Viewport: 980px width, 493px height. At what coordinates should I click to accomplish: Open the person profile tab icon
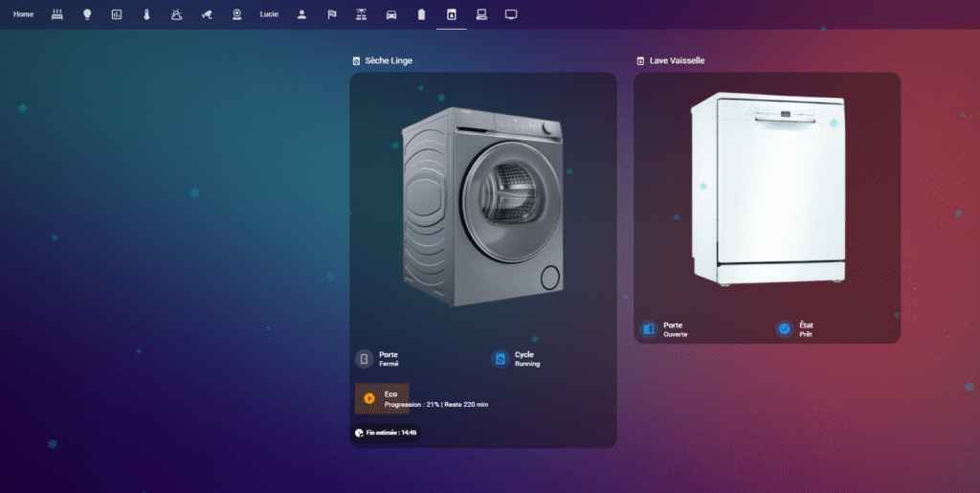301,14
